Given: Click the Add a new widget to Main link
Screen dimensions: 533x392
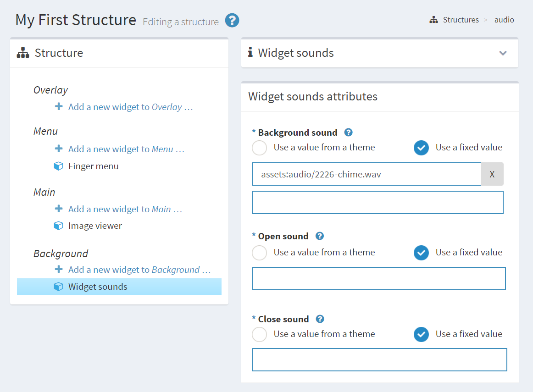Looking at the screenshot, I should tap(125, 209).
